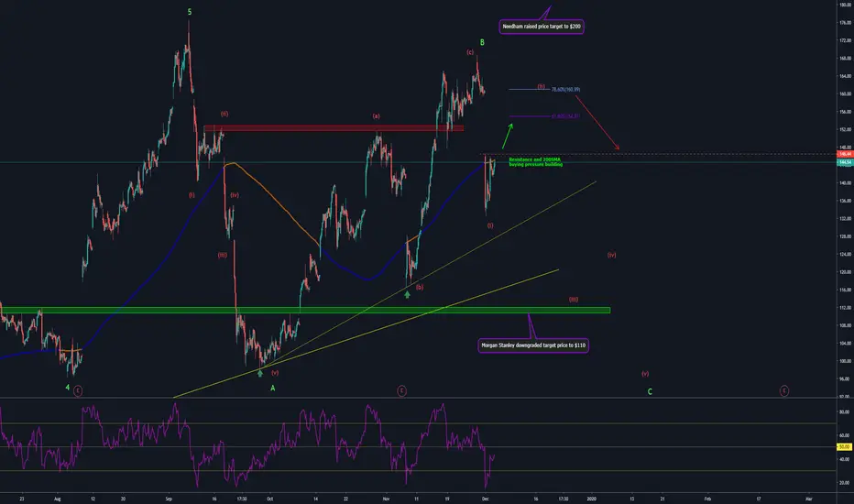Click the green wave 4 label

(68, 388)
